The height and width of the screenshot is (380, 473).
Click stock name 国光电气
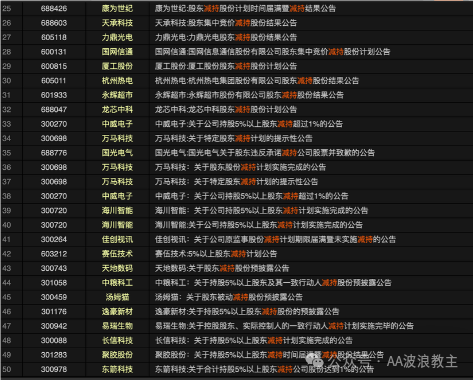[117, 153]
